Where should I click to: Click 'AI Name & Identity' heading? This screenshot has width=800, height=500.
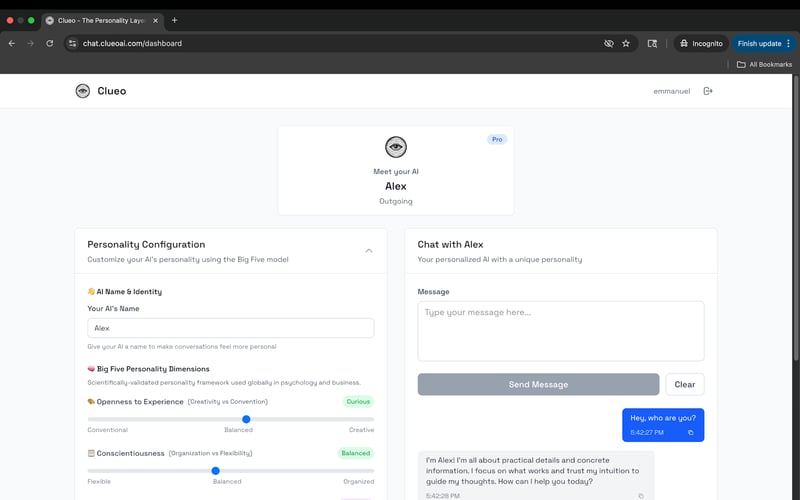click(x=129, y=292)
